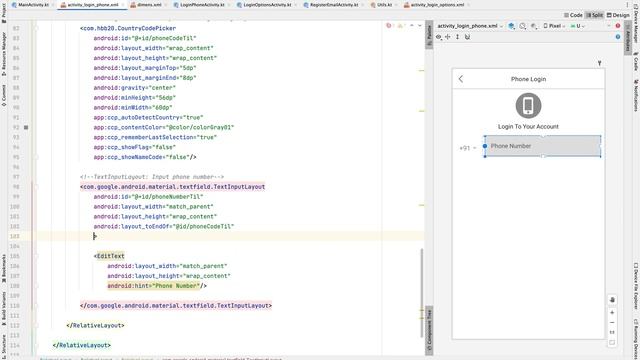
Task: Open the Attributes side panel
Action: [628, 40]
